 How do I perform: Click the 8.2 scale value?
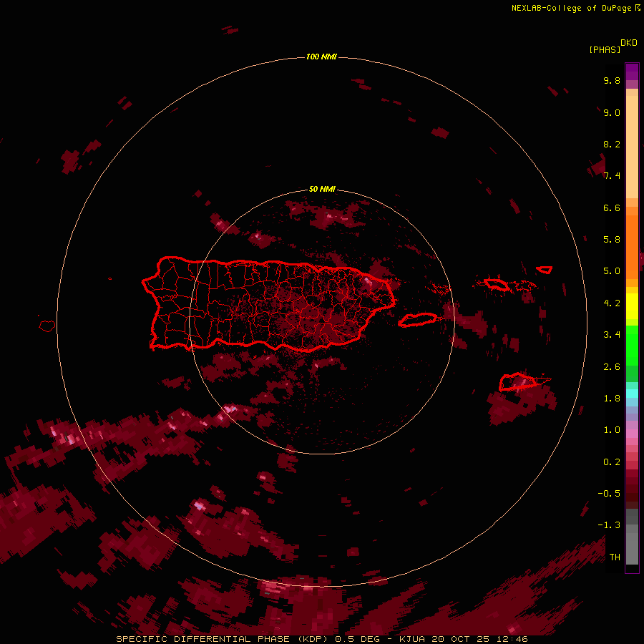tap(612, 144)
